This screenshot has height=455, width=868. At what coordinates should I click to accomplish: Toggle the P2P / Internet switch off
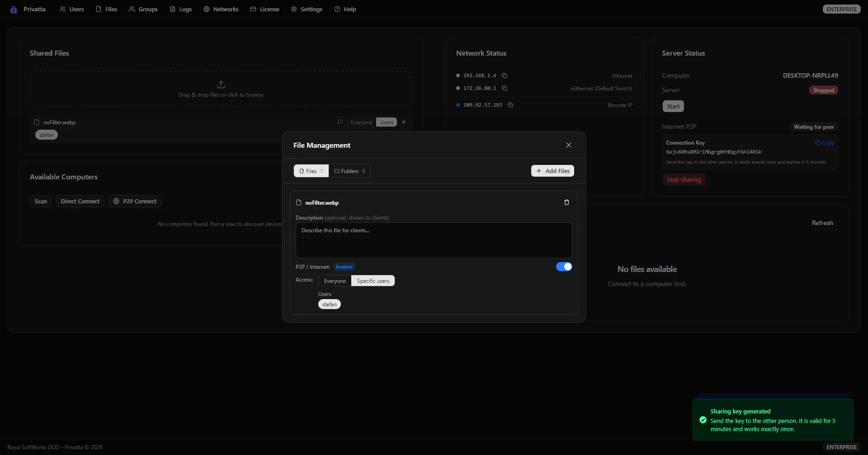(564, 267)
